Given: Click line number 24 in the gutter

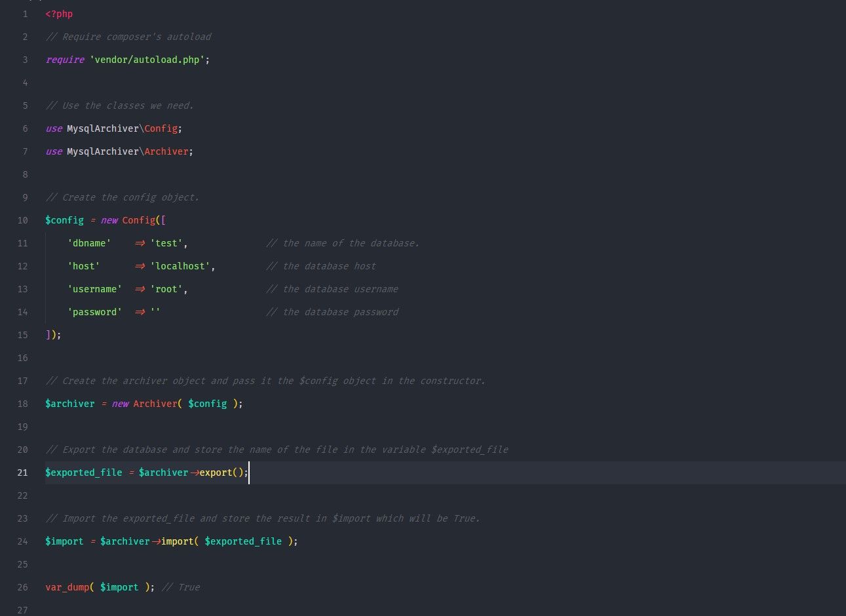Looking at the screenshot, I should (x=23, y=541).
